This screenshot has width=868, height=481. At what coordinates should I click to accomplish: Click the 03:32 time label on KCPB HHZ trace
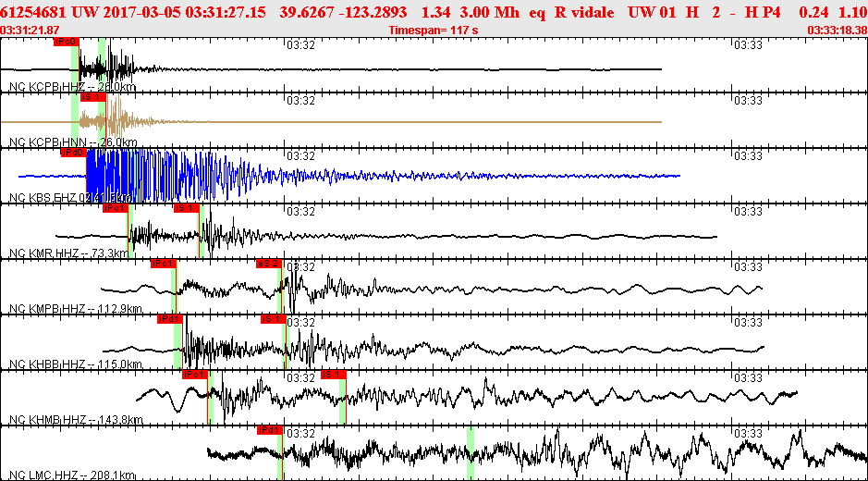pos(300,45)
